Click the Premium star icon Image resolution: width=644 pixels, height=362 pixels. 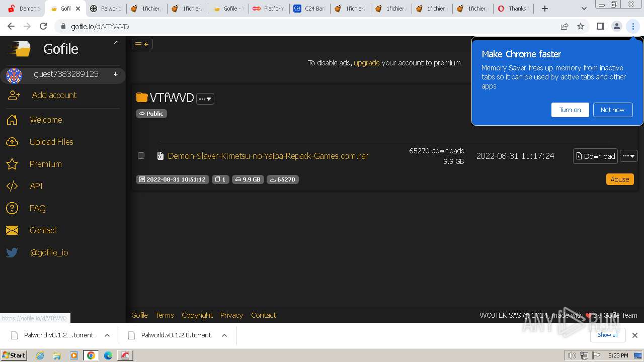click(x=12, y=164)
